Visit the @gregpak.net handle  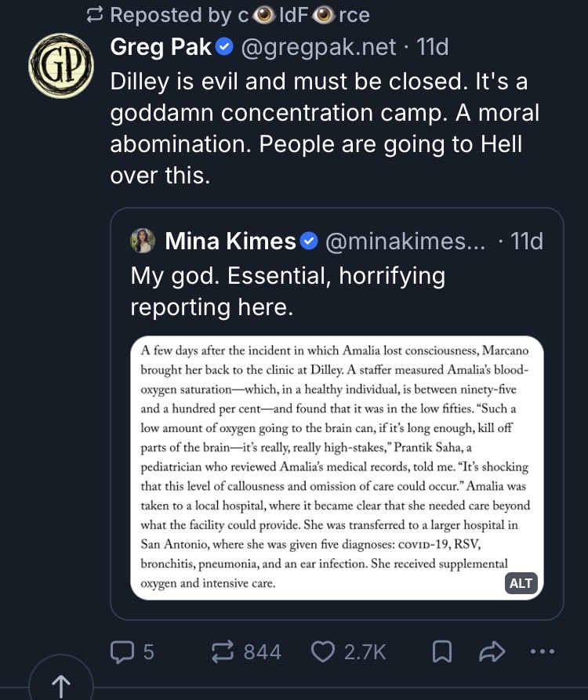[x=318, y=48]
